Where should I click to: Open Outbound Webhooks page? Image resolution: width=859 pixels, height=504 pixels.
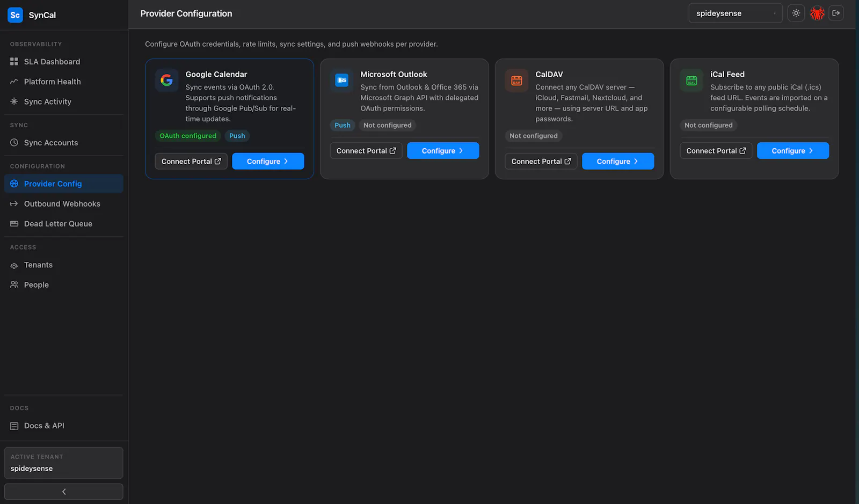click(x=64, y=204)
